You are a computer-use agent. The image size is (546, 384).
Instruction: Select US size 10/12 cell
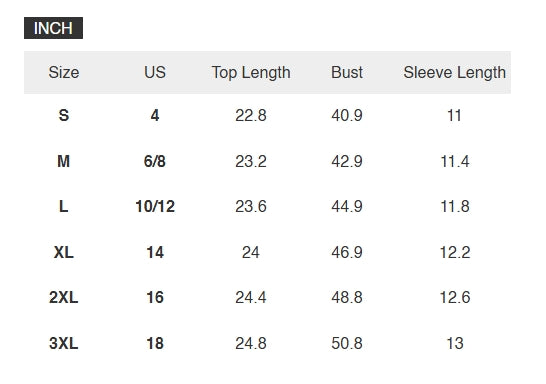click(155, 206)
